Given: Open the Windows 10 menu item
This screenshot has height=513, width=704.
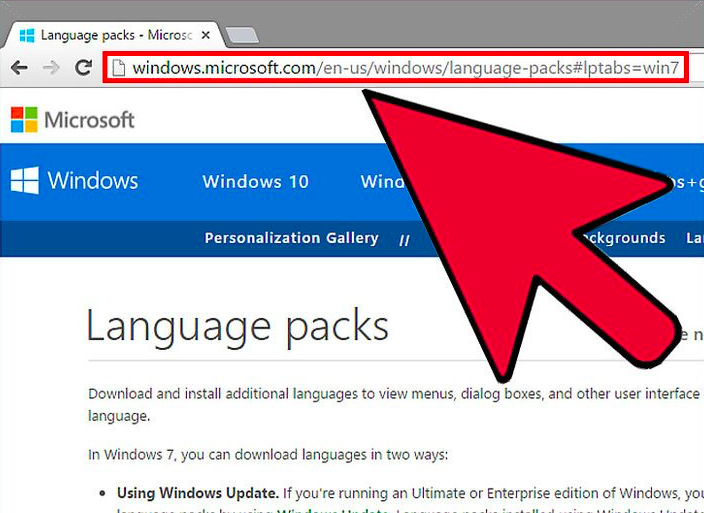Looking at the screenshot, I should (255, 182).
